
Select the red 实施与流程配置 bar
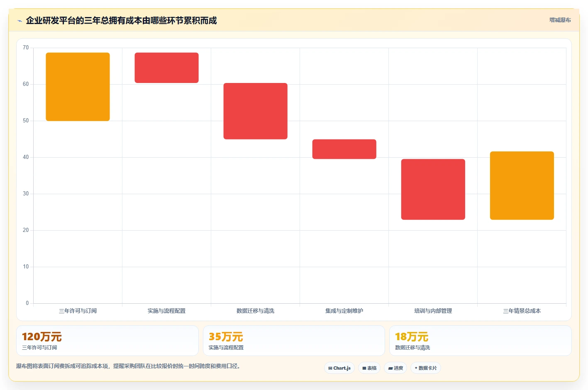point(166,68)
